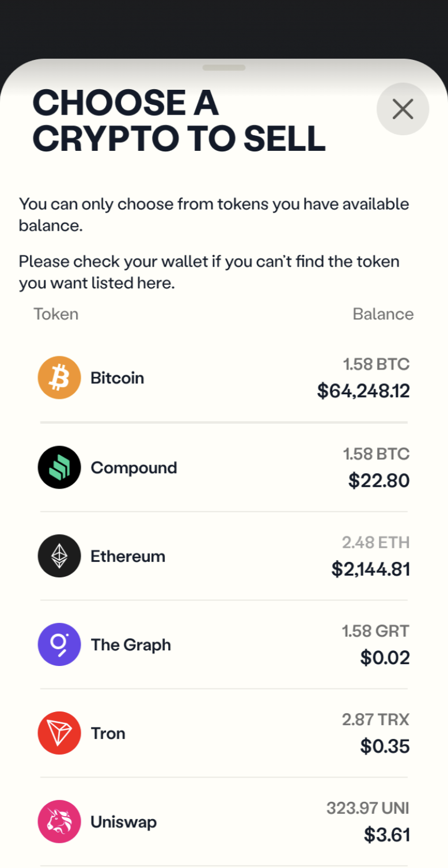This screenshot has width=448, height=868.
Task: Grab the sheet handle bar at top
Action: coord(224,67)
